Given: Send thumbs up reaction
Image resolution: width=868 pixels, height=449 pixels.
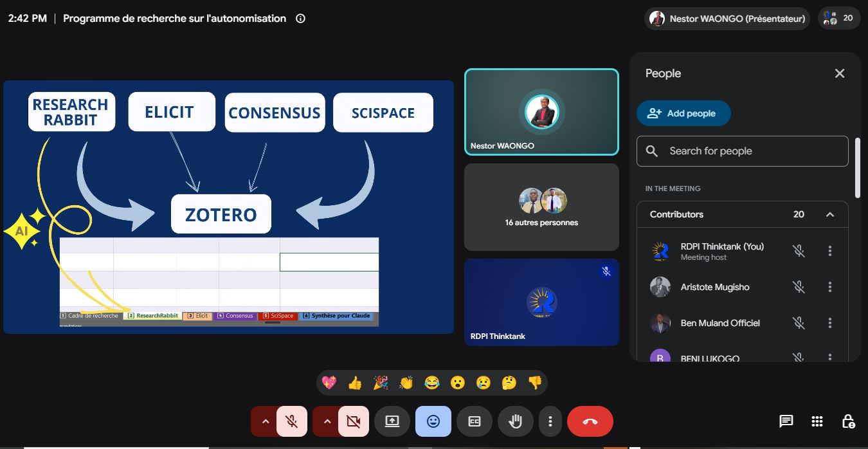Looking at the screenshot, I should point(355,383).
